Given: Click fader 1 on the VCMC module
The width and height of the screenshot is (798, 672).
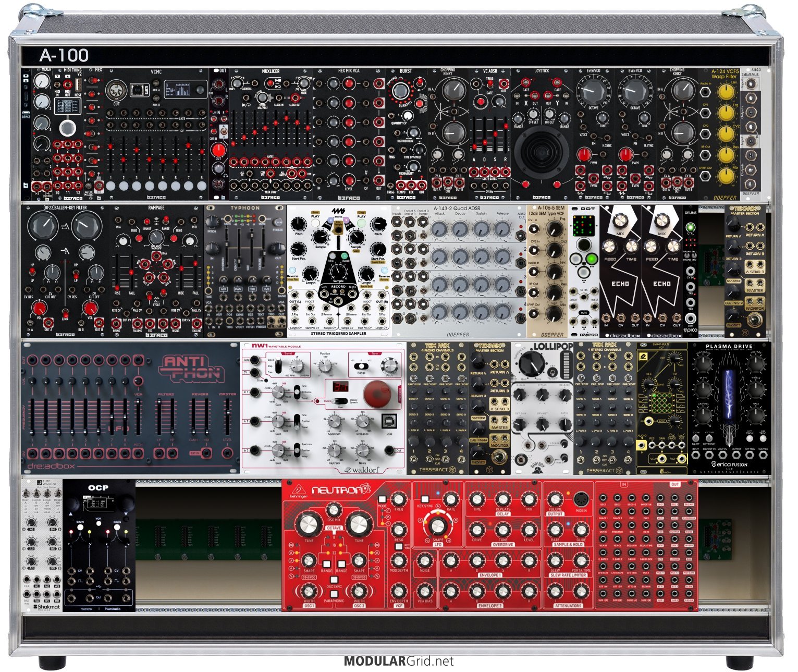Looking at the screenshot, I should (x=111, y=155).
